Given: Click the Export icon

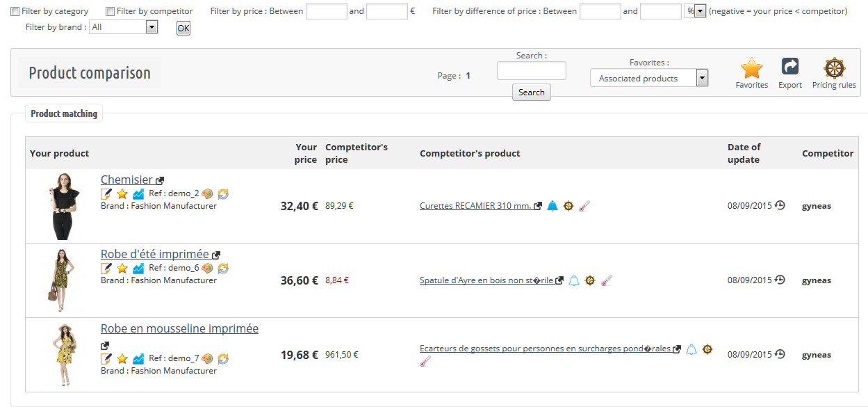Looking at the screenshot, I should click(790, 67).
